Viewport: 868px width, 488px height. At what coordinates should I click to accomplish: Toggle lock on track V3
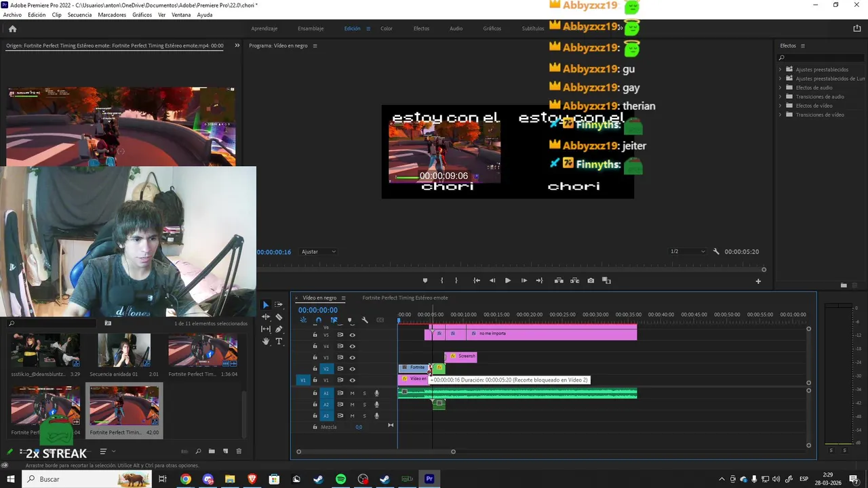click(x=315, y=358)
